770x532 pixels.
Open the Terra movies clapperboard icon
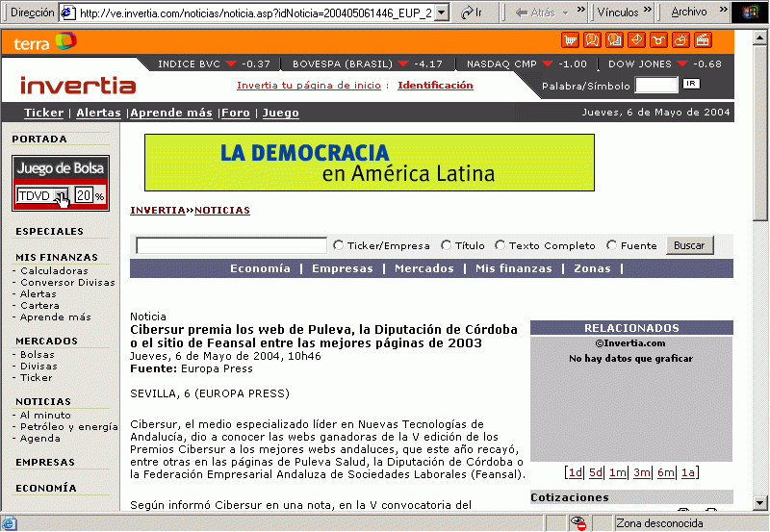pos(703,40)
